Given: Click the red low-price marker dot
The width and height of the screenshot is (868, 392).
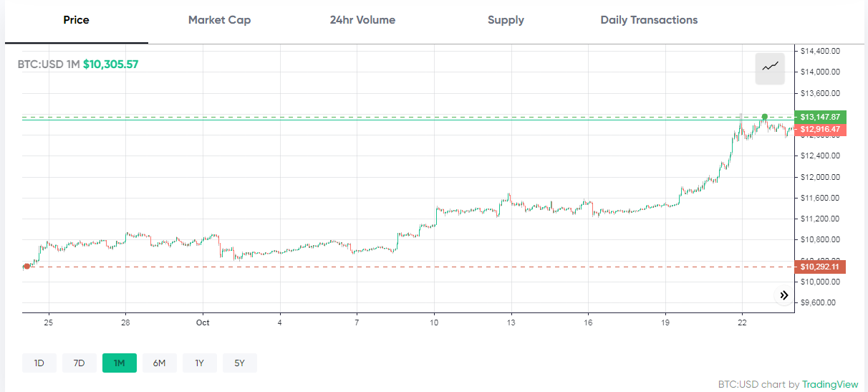Looking at the screenshot, I should pos(26,267).
